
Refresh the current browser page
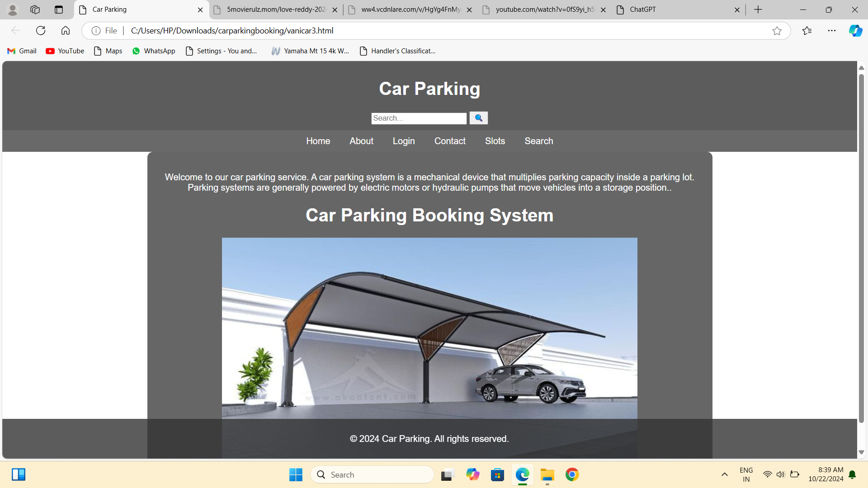(x=41, y=31)
